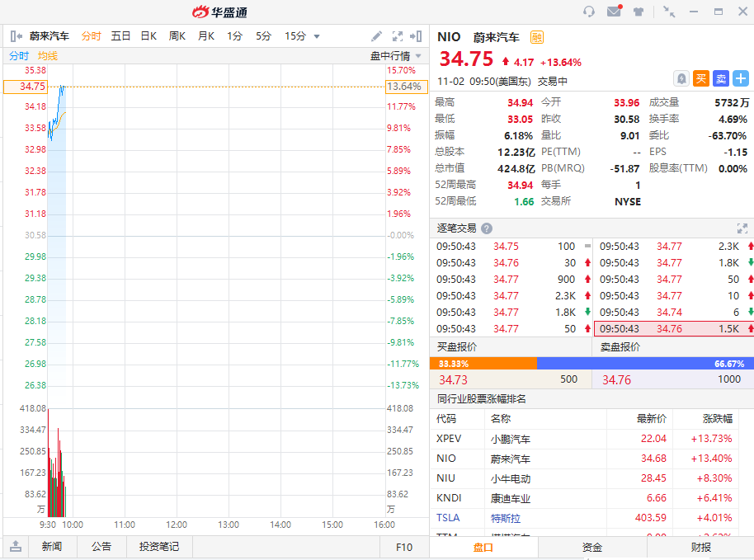Image resolution: width=754 pixels, height=560 pixels.
Task: Collapse right quote panel with arrow icon
Action: coord(418,36)
